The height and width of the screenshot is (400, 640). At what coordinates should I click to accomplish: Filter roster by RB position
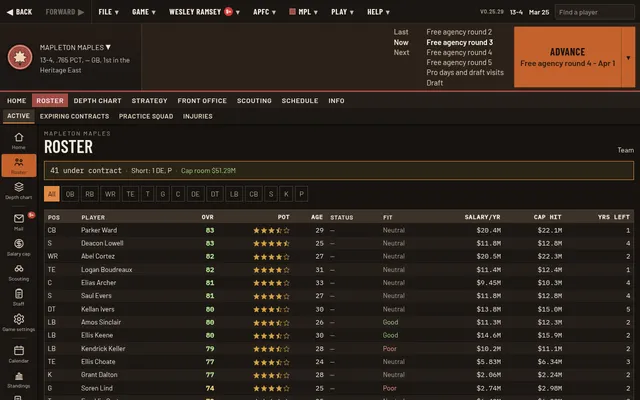click(x=89, y=194)
